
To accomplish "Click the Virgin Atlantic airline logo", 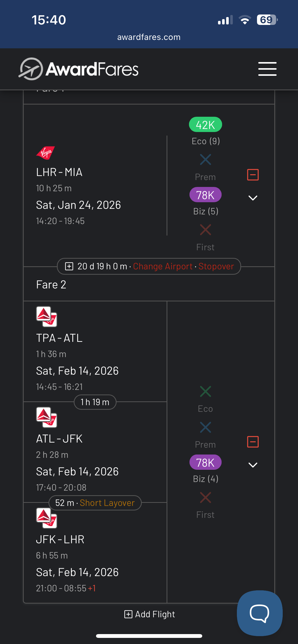I will [46, 153].
